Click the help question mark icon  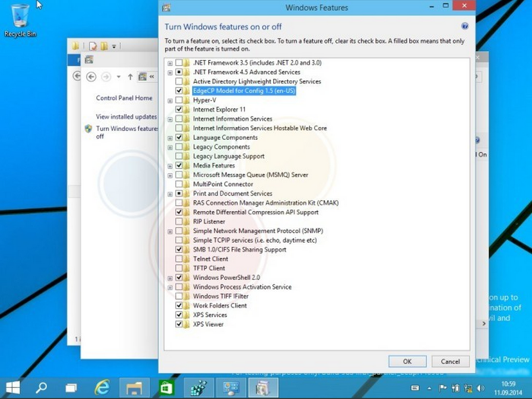coord(464,27)
